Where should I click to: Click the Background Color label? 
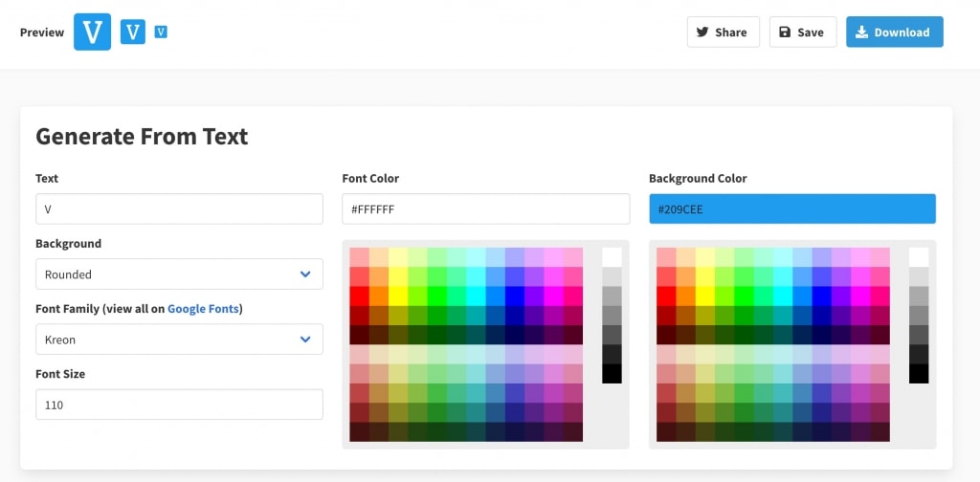[698, 179]
